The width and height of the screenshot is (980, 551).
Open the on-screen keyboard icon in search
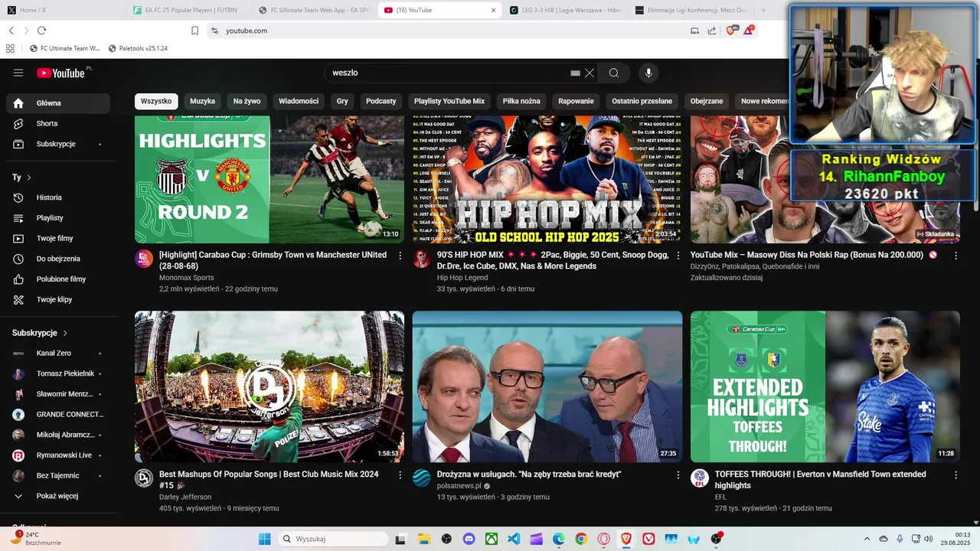(x=575, y=73)
